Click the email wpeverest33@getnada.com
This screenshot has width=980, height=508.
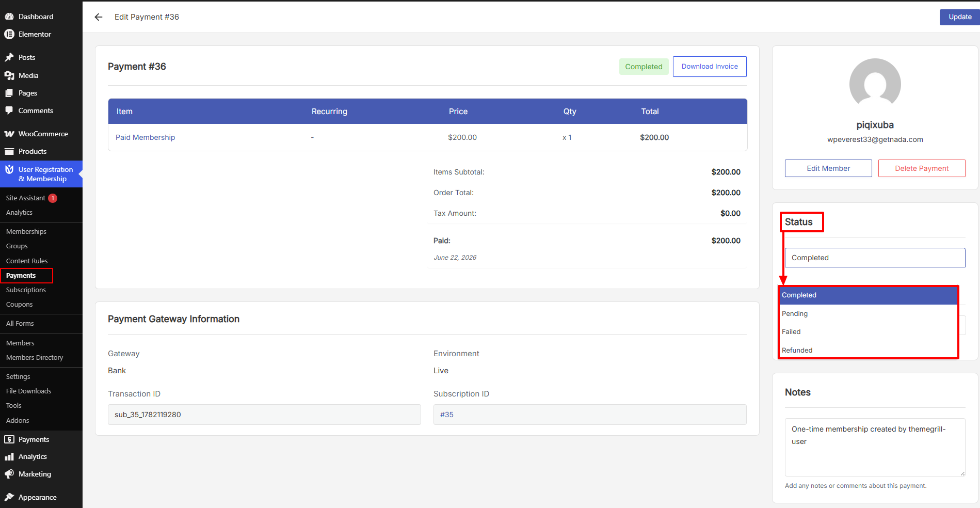[875, 139]
